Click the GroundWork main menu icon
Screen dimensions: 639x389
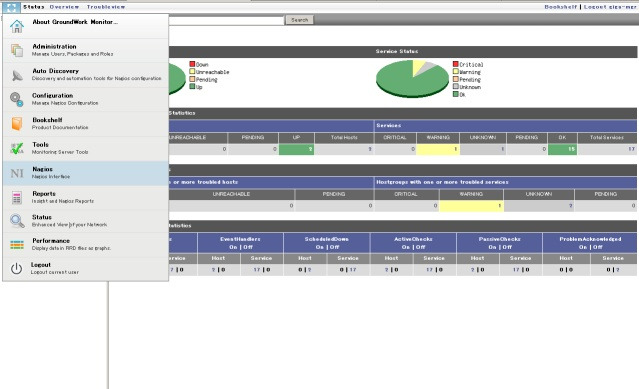(x=11, y=7)
